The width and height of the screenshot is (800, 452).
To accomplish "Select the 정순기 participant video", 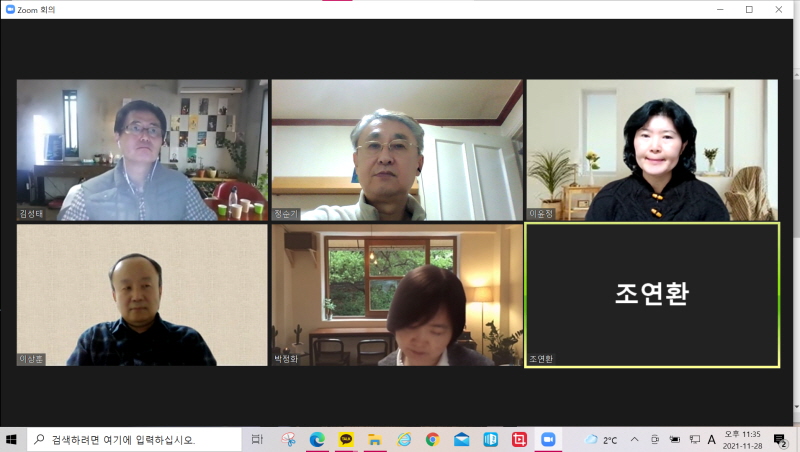I will click(397, 150).
